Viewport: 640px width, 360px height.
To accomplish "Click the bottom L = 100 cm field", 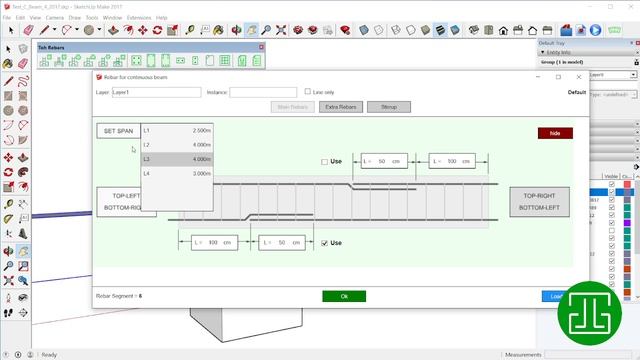I will tap(214, 242).
